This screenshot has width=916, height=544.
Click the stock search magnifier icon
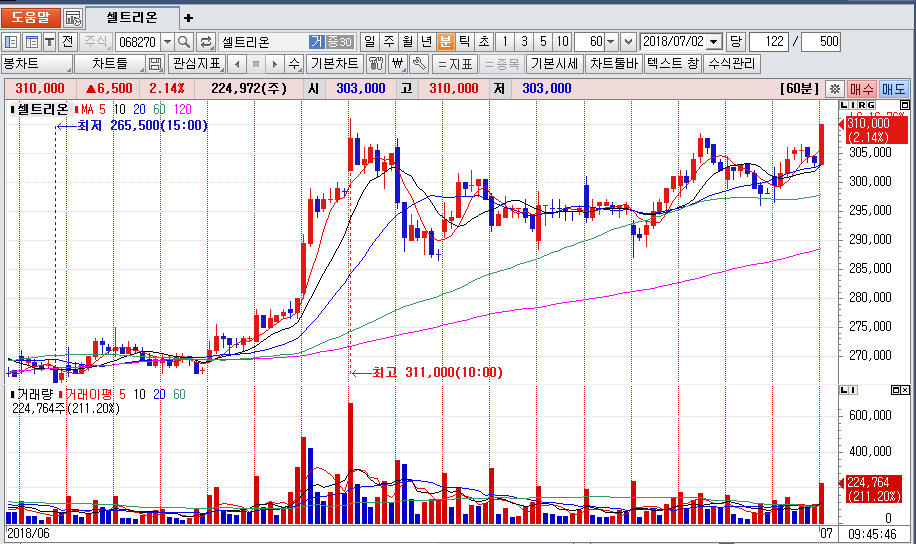click(x=185, y=42)
